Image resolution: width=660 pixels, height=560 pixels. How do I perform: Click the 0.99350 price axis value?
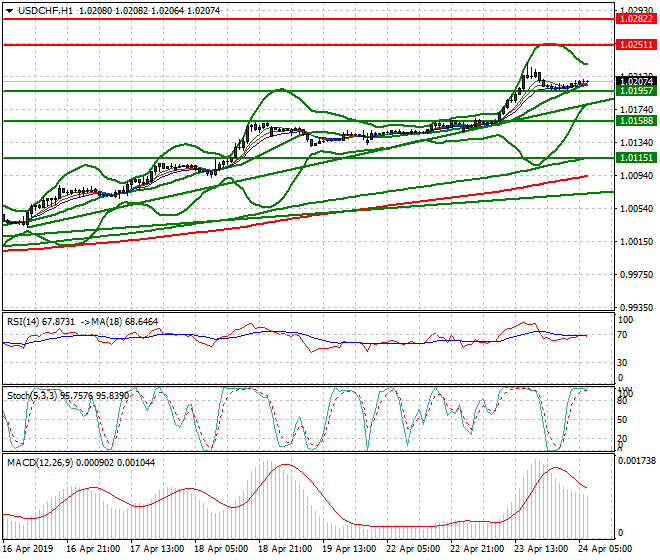(637, 308)
